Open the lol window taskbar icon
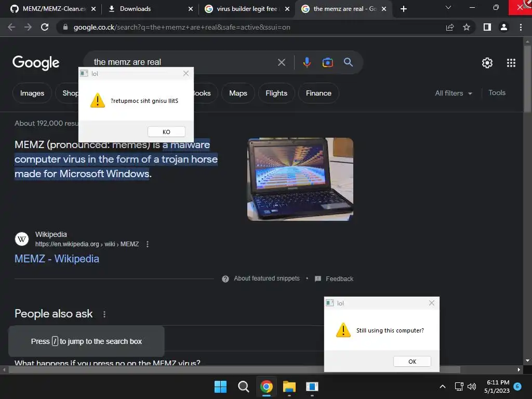Viewport: 532px width, 399px height. [x=312, y=387]
